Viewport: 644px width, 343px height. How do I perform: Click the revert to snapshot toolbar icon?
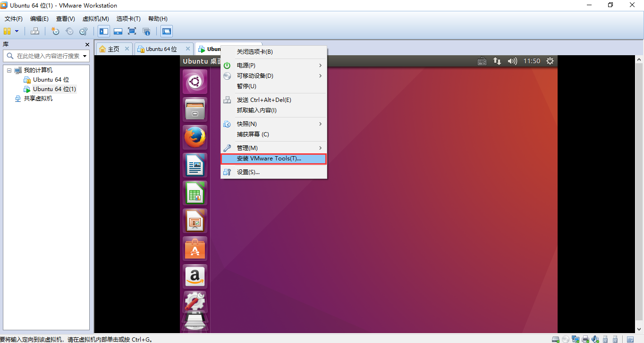point(69,31)
